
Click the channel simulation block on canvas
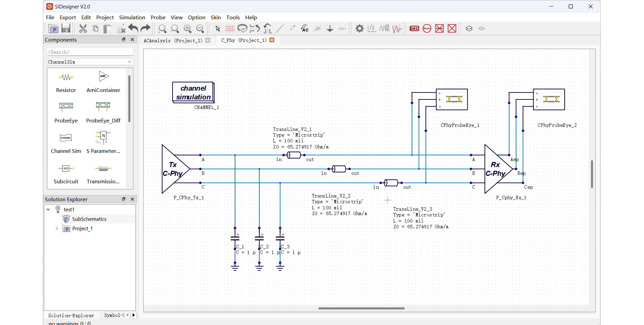(x=194, y=92)
